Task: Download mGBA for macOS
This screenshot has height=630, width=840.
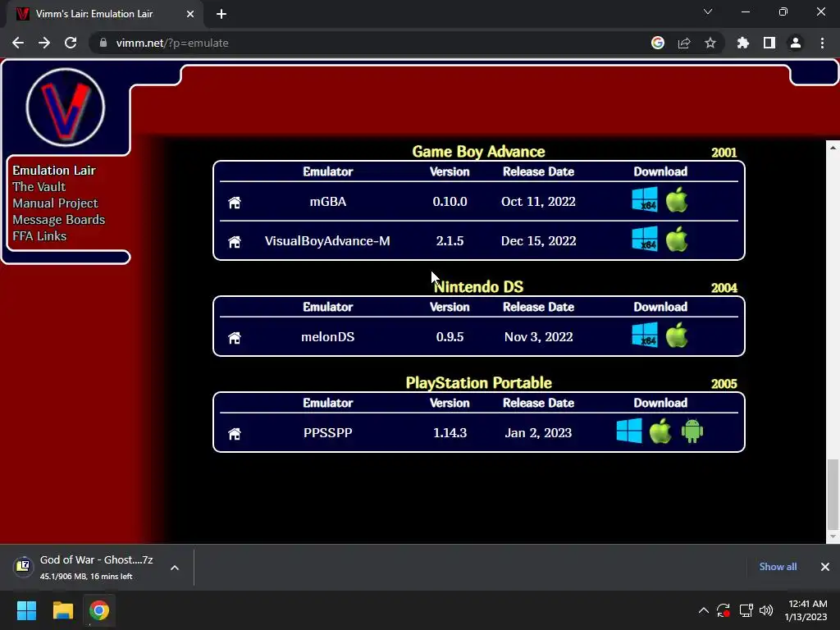Action: tap(677, 200)
